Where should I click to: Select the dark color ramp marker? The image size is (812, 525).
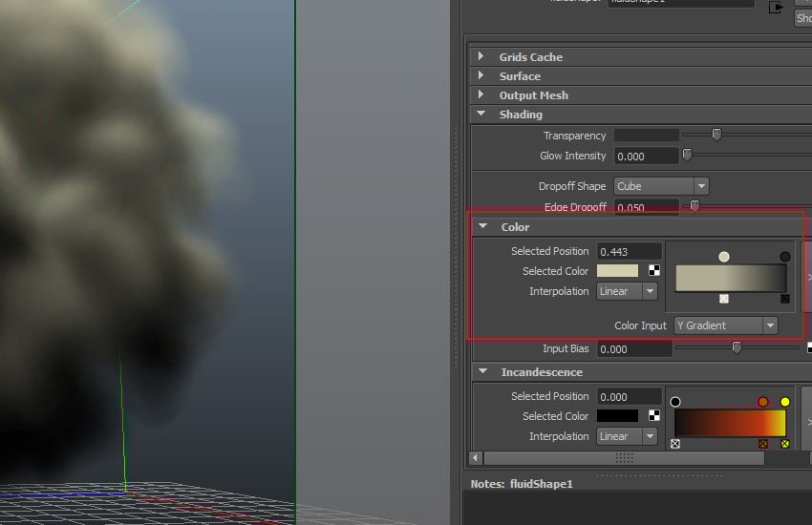(785, 257)
